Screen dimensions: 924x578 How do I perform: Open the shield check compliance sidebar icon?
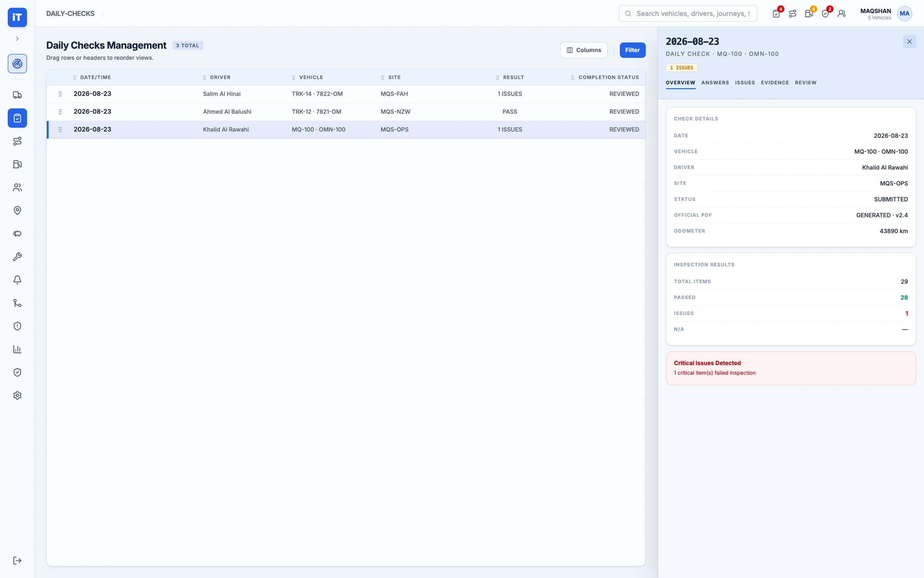click(17, 372)
